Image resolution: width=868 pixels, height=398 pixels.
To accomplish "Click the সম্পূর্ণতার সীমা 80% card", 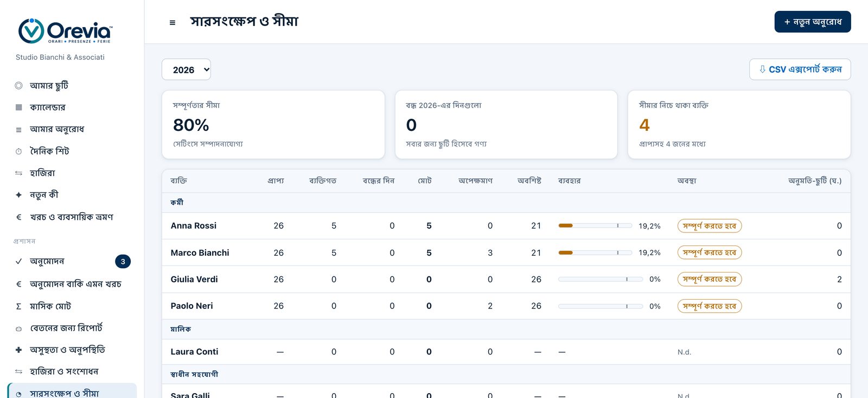I will point(273,124).
